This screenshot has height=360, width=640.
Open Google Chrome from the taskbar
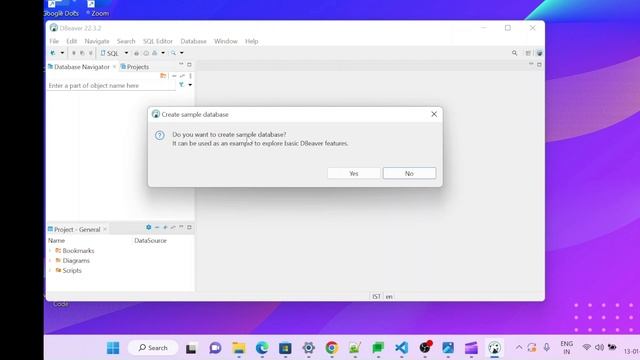pyautogui.click(x=332, y=348)
